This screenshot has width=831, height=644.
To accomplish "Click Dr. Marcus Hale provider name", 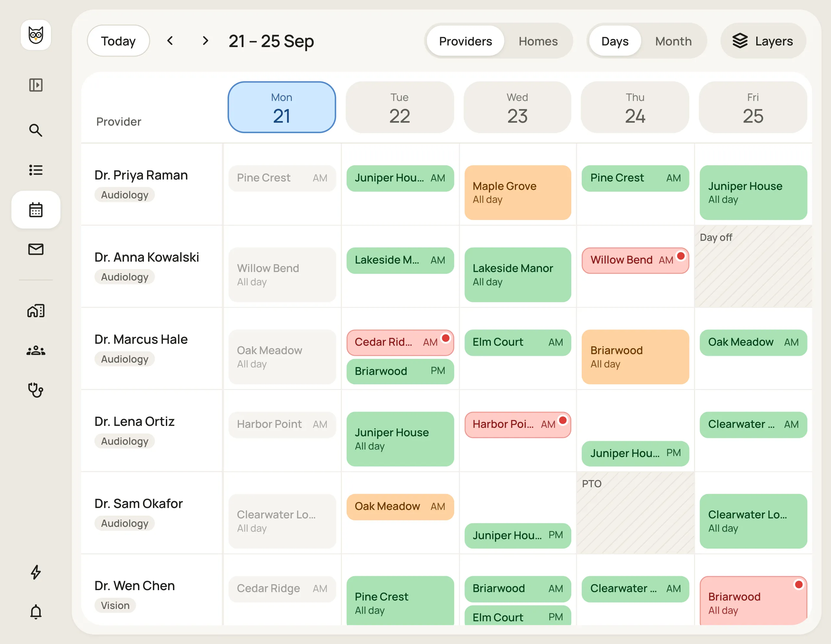I will pos(141,339).
